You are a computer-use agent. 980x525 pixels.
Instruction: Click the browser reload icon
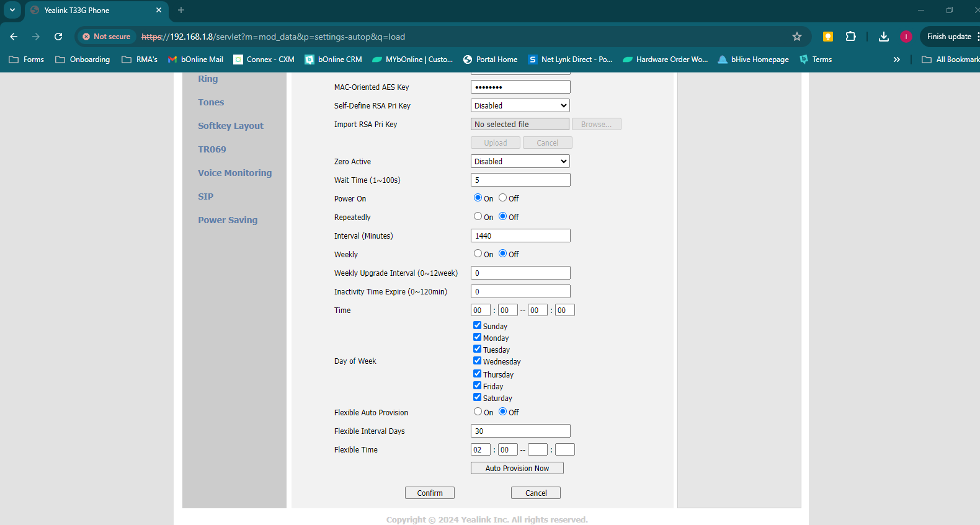58,37
